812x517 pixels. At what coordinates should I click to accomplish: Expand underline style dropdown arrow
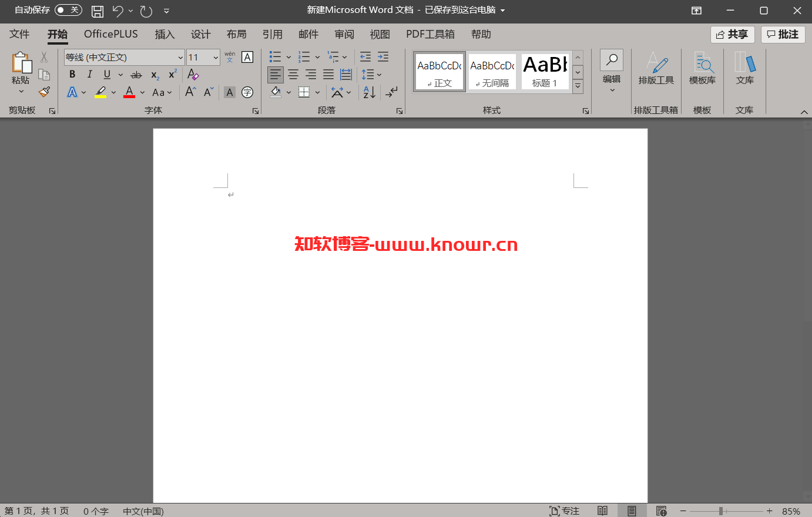(x=120, y=75)
